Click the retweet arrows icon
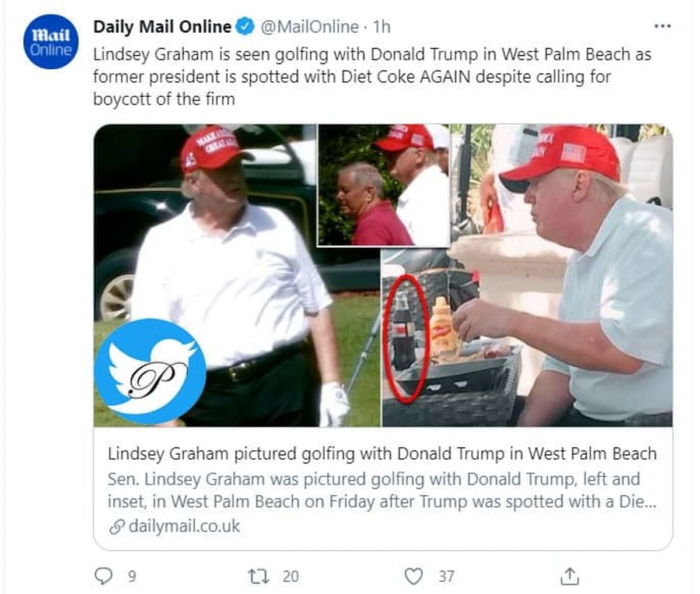Screen dimensions: 700x594 (x=259, y=576)
